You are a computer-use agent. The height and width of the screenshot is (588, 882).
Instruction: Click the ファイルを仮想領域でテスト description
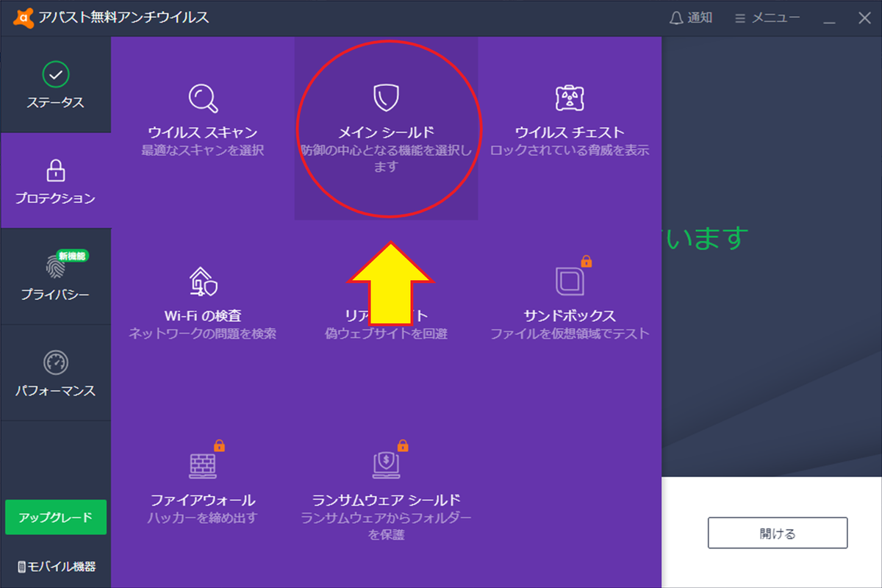[x=570, y=334]
